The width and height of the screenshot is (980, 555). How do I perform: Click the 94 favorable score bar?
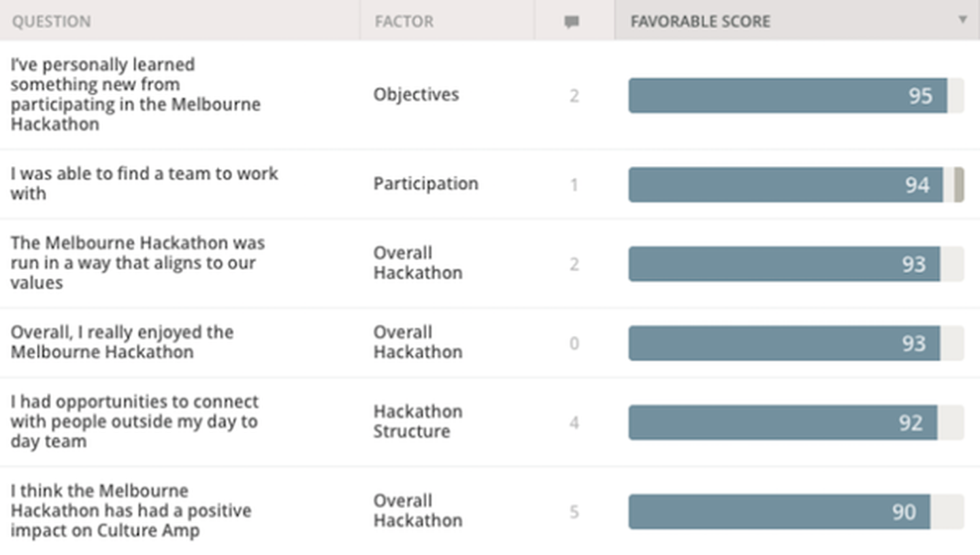tap(796, 184)
